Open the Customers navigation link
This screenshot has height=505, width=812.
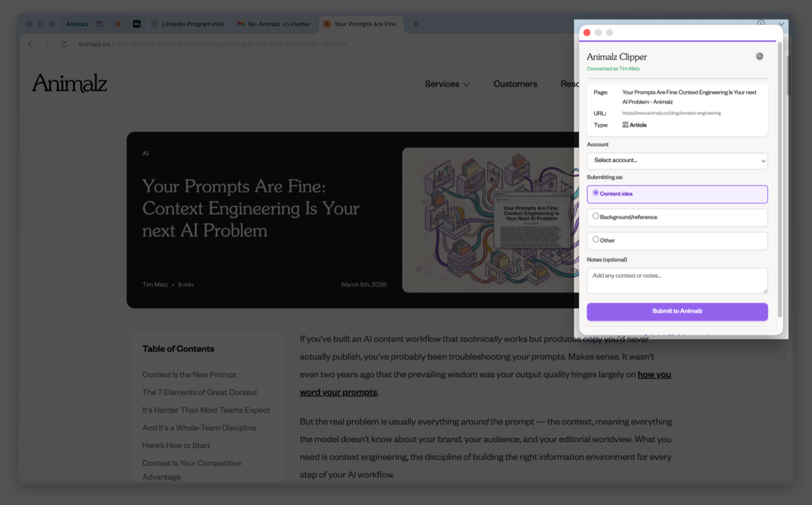(515, 84)
